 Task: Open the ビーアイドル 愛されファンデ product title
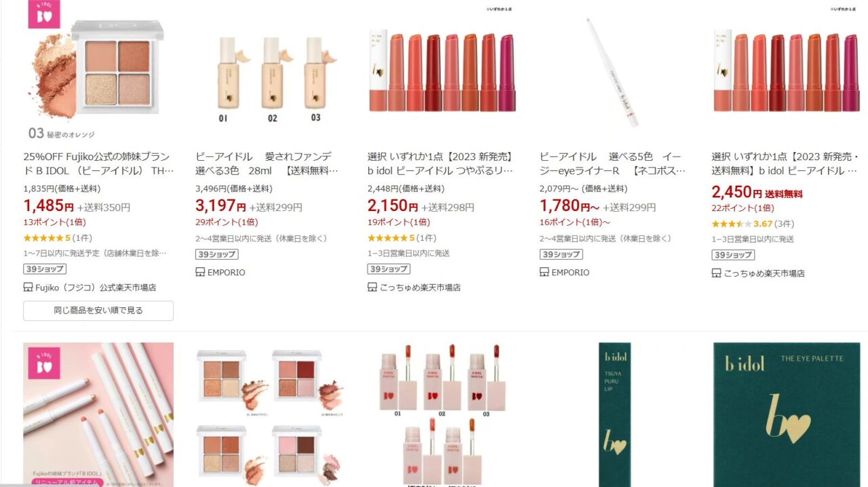pyautogui.click(x=269, y=163)
